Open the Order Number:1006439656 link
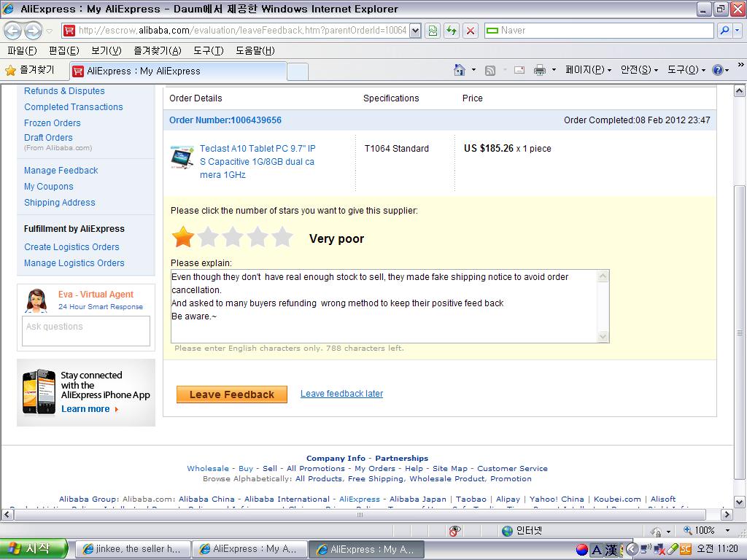 225,120
